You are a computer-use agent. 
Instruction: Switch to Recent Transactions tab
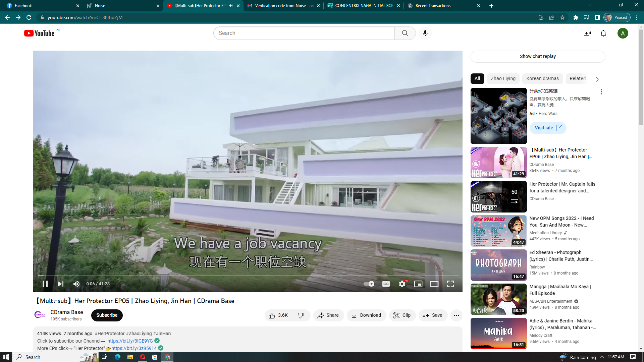[x=443, y=6]
